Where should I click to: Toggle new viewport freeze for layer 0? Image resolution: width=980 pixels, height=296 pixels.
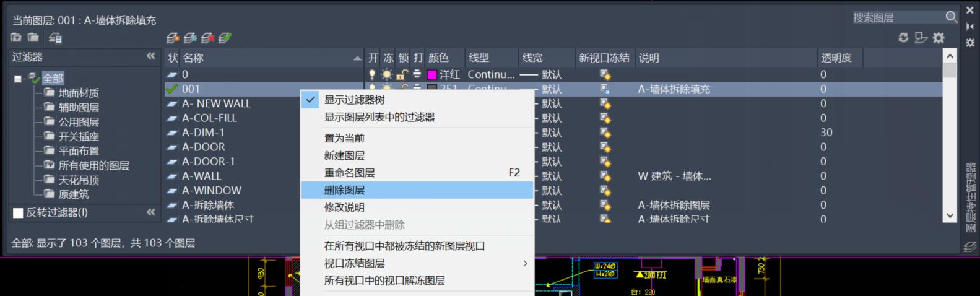[x=605, y=75]
